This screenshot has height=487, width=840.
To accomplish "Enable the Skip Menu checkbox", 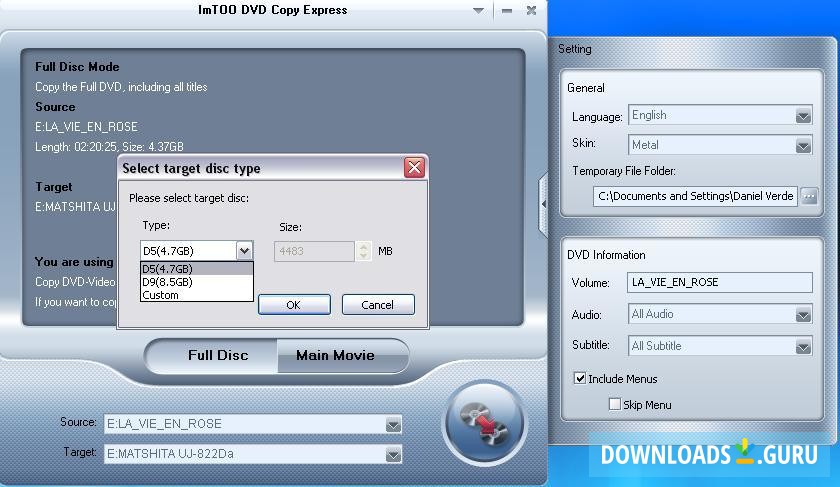I will [615, 404].
